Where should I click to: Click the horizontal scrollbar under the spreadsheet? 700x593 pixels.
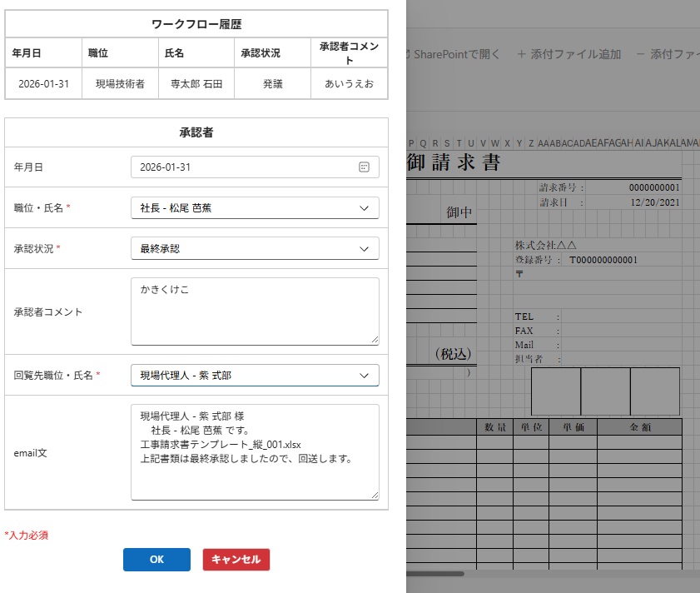coord(434,574)
